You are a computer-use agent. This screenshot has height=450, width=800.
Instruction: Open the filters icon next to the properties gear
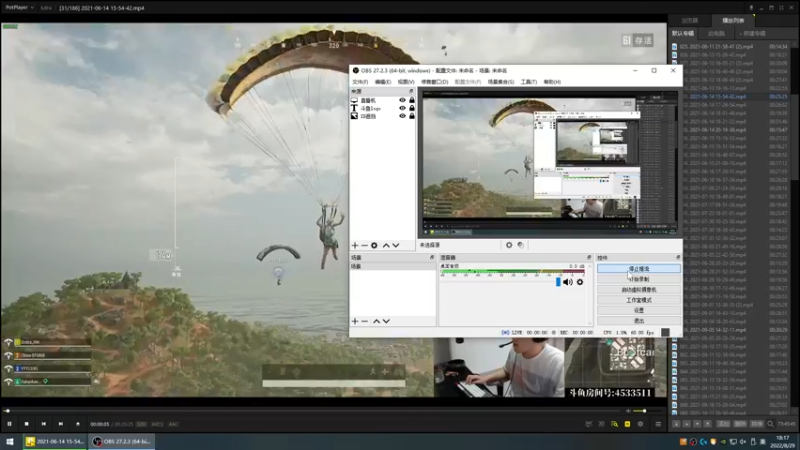tap(520, 245)
